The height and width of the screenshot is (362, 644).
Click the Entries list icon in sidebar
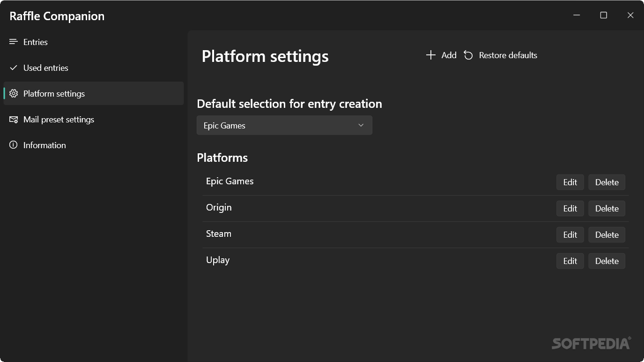[x=14, y=42]
